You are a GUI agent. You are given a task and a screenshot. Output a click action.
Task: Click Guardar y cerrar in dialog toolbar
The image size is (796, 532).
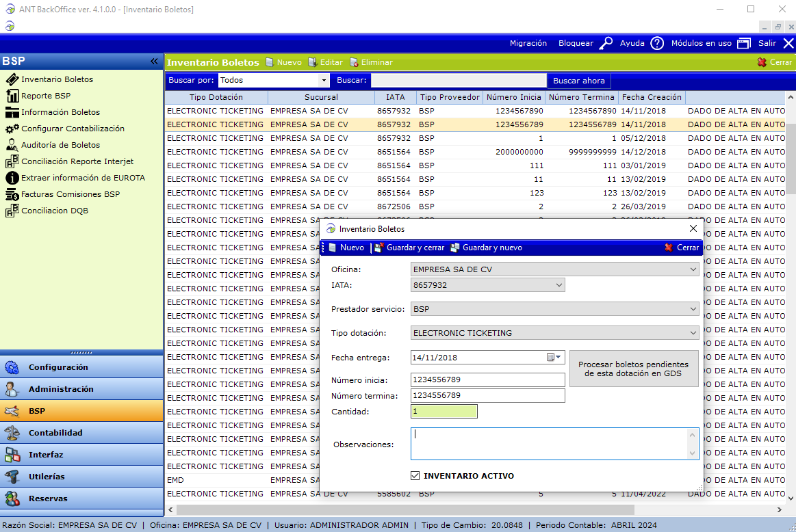pyautogui.click(x=409, y=248)
